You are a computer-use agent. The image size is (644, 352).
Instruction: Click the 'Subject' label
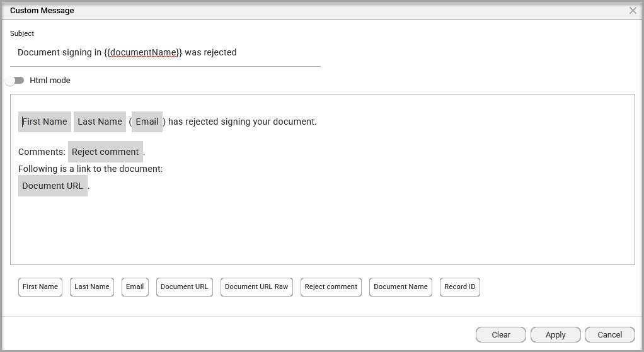pyautogui.click(x=22, y=33)
